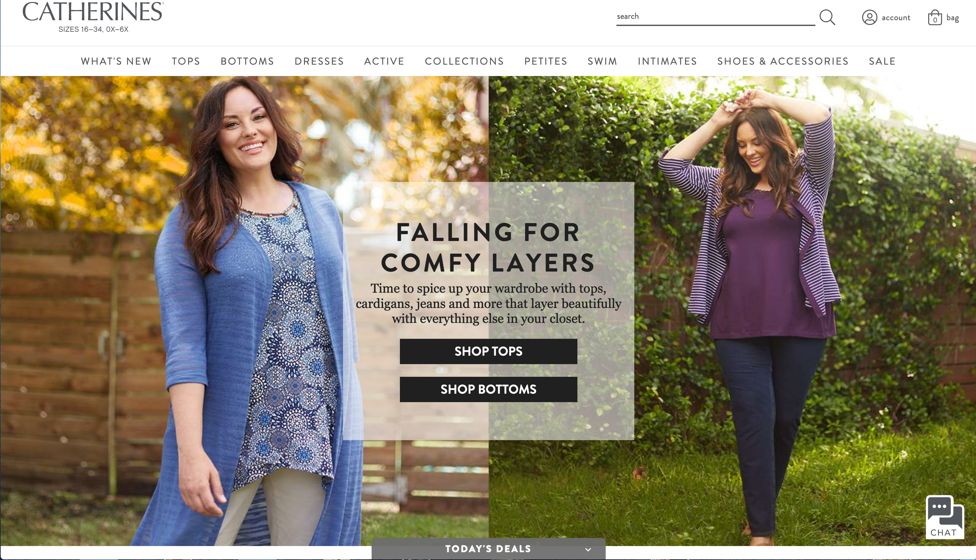
Task: Go to the Sale section
Action: [882, 61]
